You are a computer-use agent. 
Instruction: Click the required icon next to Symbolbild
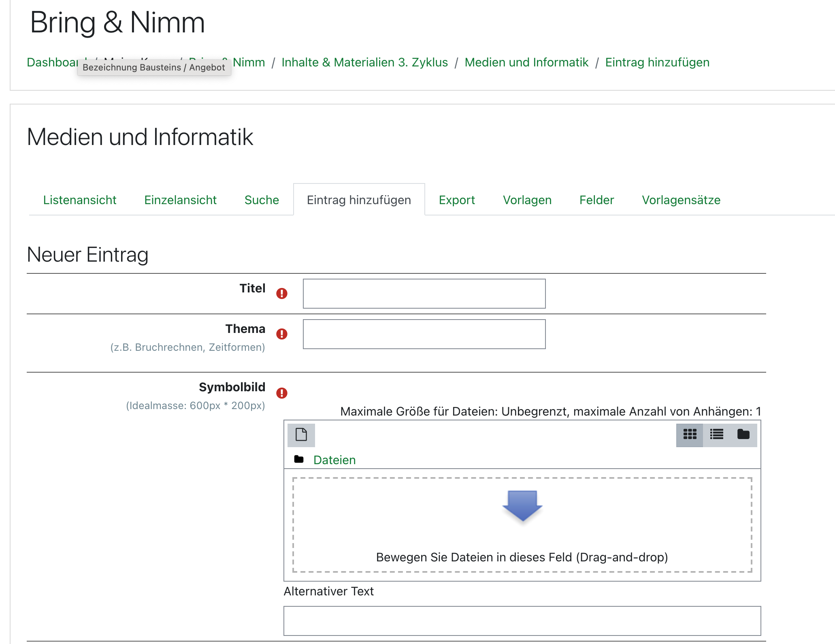pos(282,393)
